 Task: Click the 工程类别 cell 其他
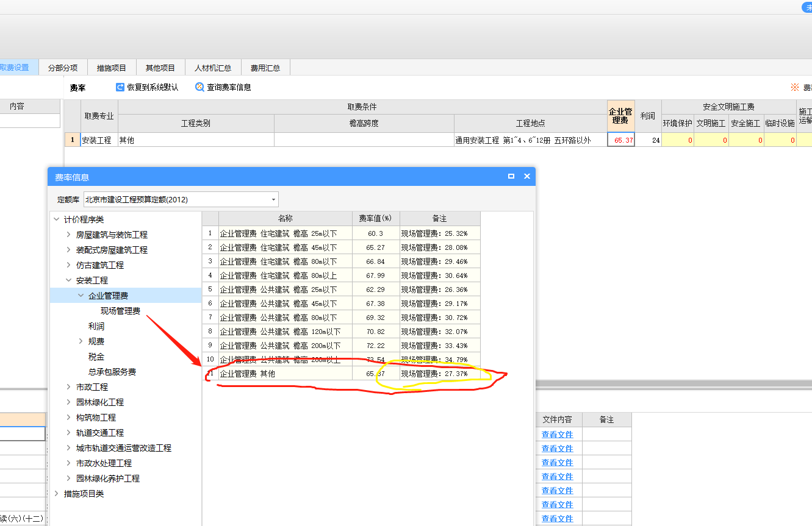tap(196, 140)
